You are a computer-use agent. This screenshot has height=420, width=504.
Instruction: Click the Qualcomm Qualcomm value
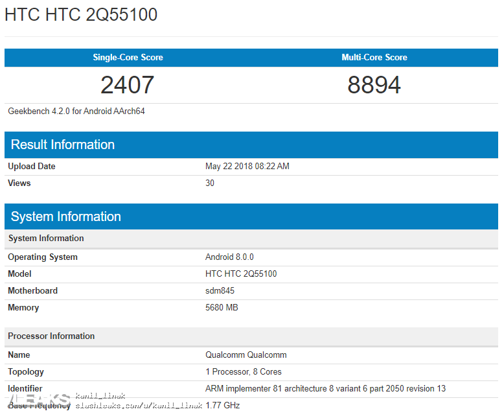pyautogui.click(x=246, y=355)
